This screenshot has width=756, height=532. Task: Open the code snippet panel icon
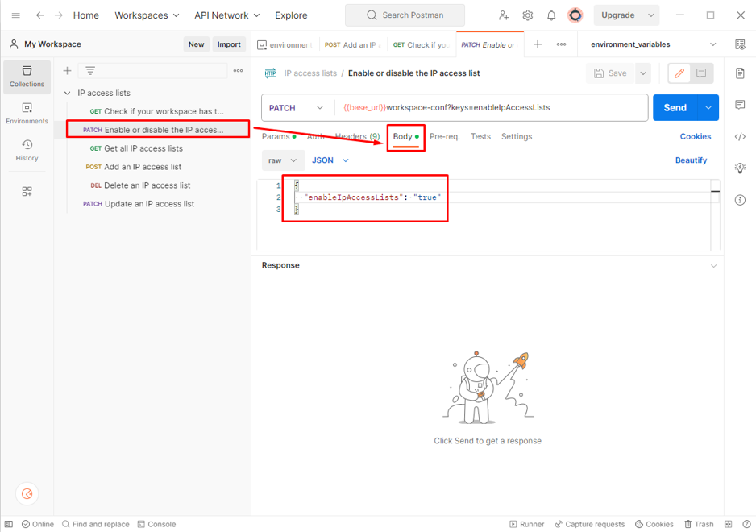(x=740, y=136)
